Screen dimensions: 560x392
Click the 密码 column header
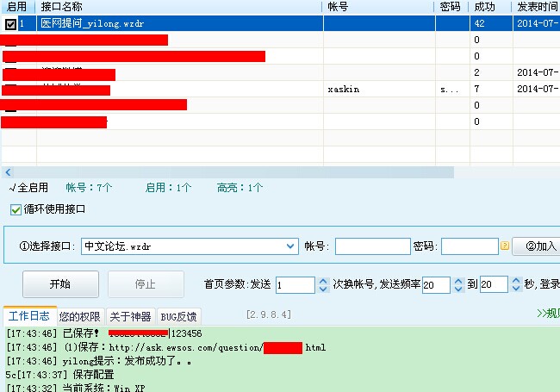(451, 7)
